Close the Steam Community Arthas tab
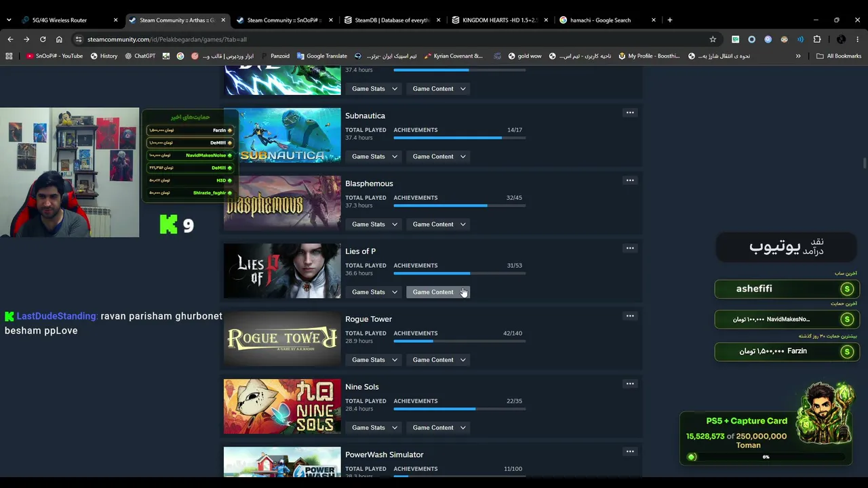This screenshot has height=488, width=868. 223,20
